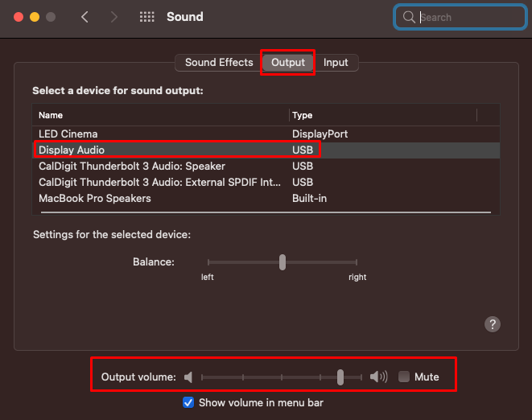The height and width of the screenshot is (420, 532).
Task: Click the loud volume speaker icon
Action: point(378,377)
